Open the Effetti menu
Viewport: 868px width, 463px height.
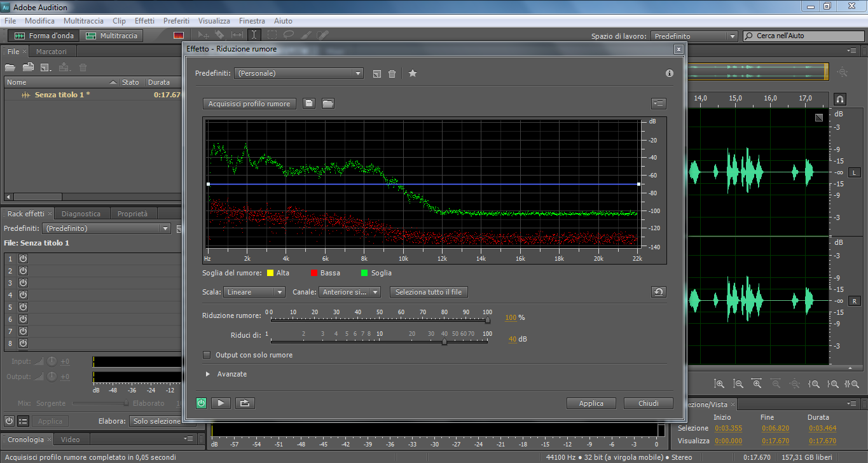144,21
